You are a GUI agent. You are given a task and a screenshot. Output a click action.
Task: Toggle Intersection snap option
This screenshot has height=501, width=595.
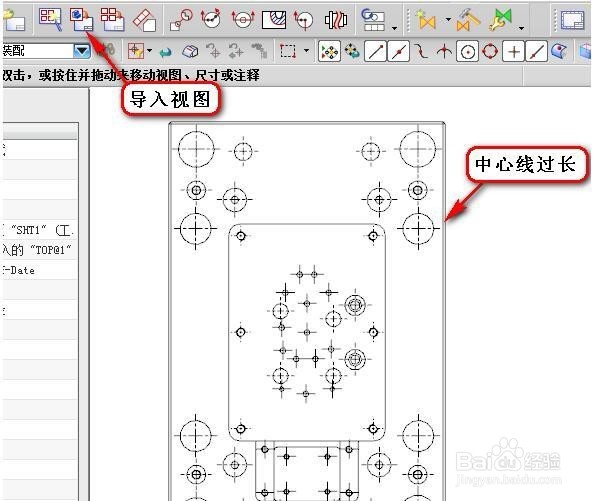pos(444,51)
